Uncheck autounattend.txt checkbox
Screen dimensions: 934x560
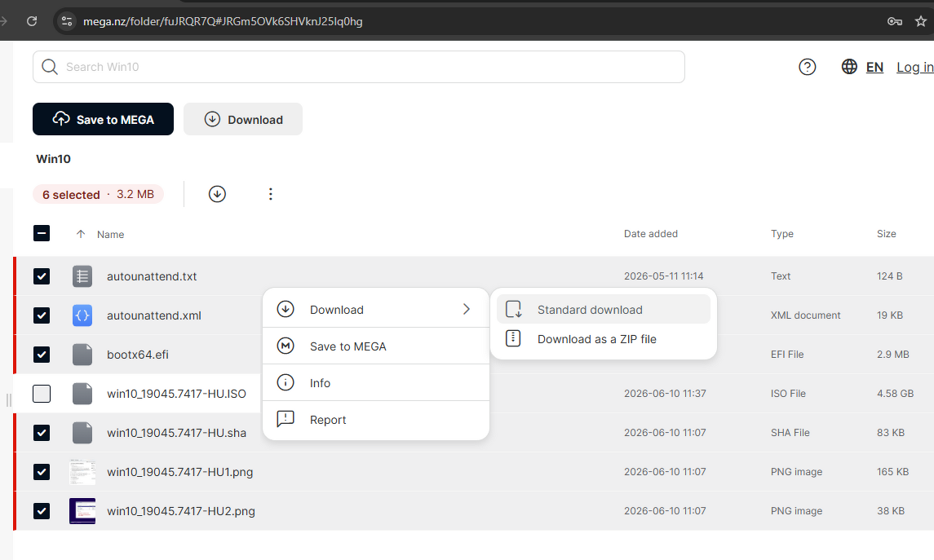42,276
